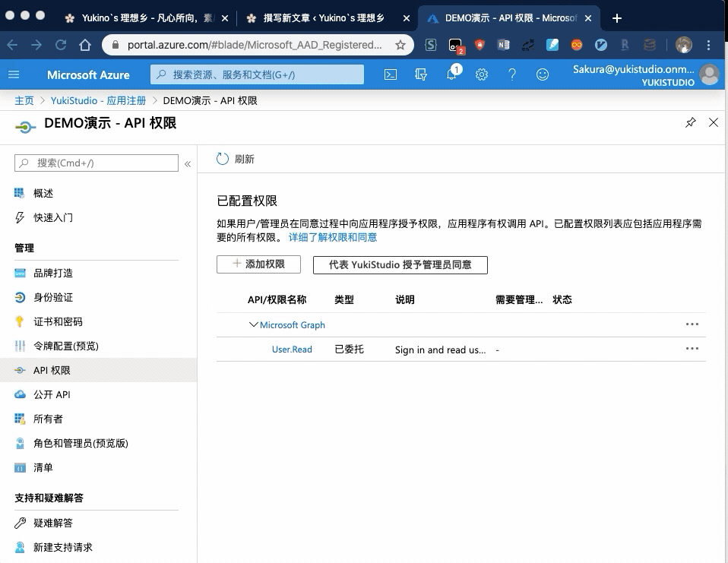Click the extension icon with badge 2
This screenshot has height=563, width=728.
coord(456,46)
